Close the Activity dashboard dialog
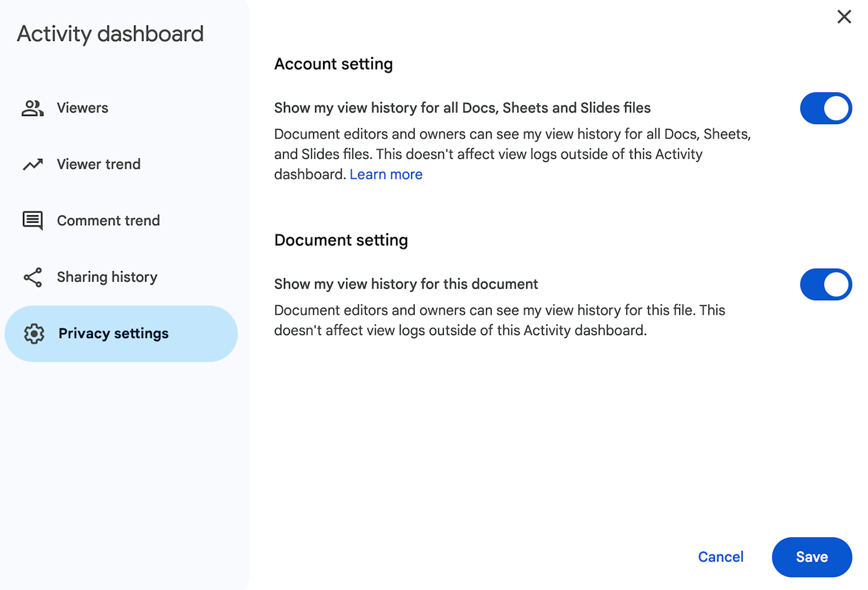The height and width of the screenshot is (590, 868). coord(844,17)
